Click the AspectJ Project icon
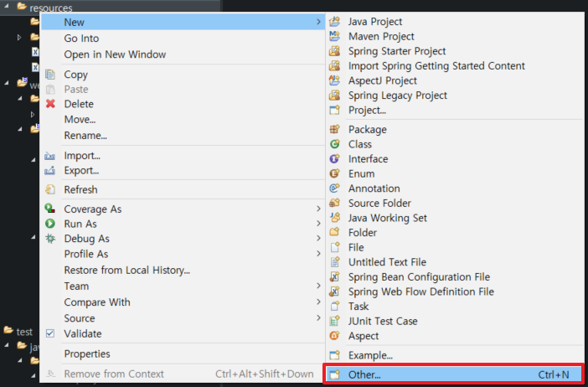 pos(334,80)
